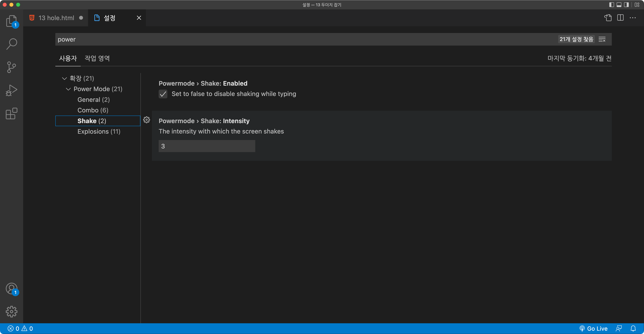Open the Run and Debug view
This screenshot has width=644, height=334.
[11, 90]
